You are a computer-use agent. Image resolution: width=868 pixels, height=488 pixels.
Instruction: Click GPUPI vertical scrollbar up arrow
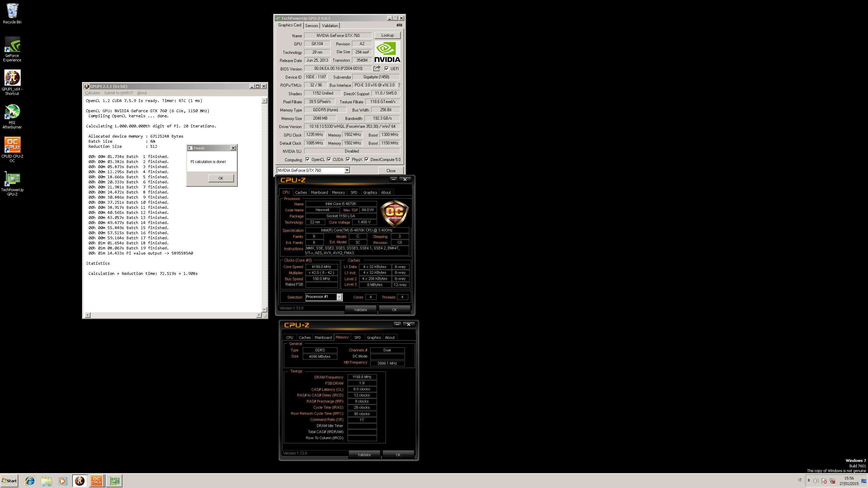(264, 101)
